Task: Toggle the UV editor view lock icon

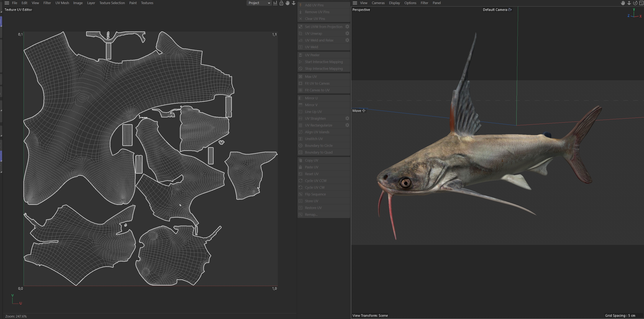Action: (281, 3)
